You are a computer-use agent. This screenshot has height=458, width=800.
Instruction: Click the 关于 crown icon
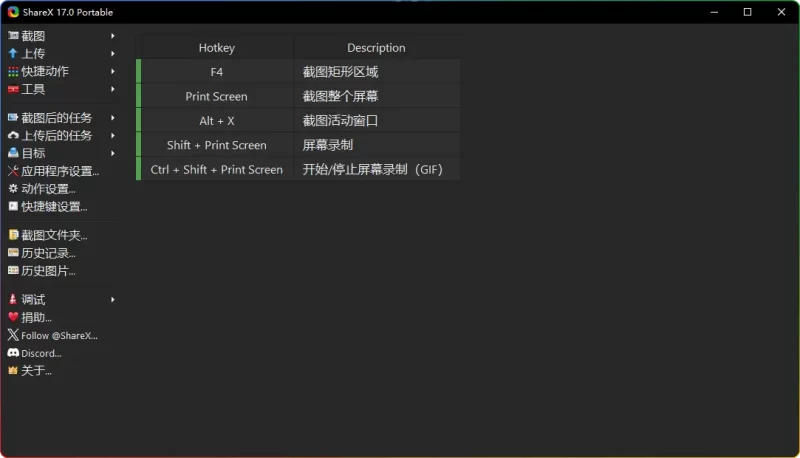[13, 371]
